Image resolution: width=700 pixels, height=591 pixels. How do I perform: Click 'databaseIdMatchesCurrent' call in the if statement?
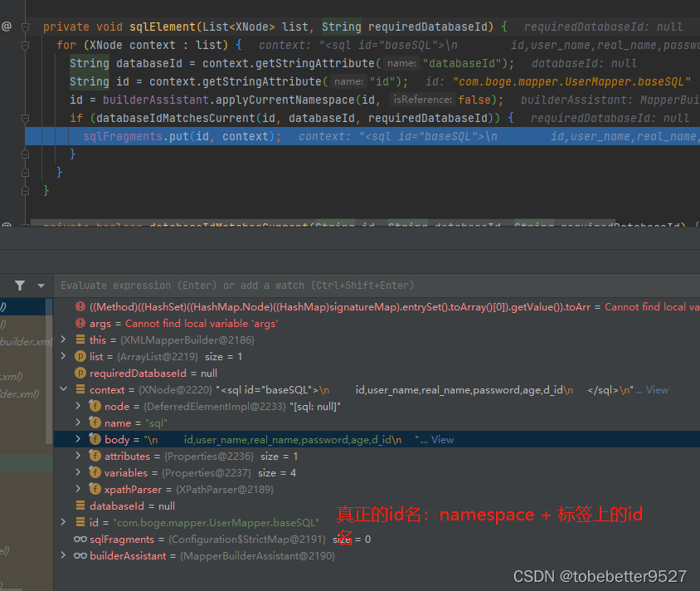pyautogui.click(x=176, y=118)
